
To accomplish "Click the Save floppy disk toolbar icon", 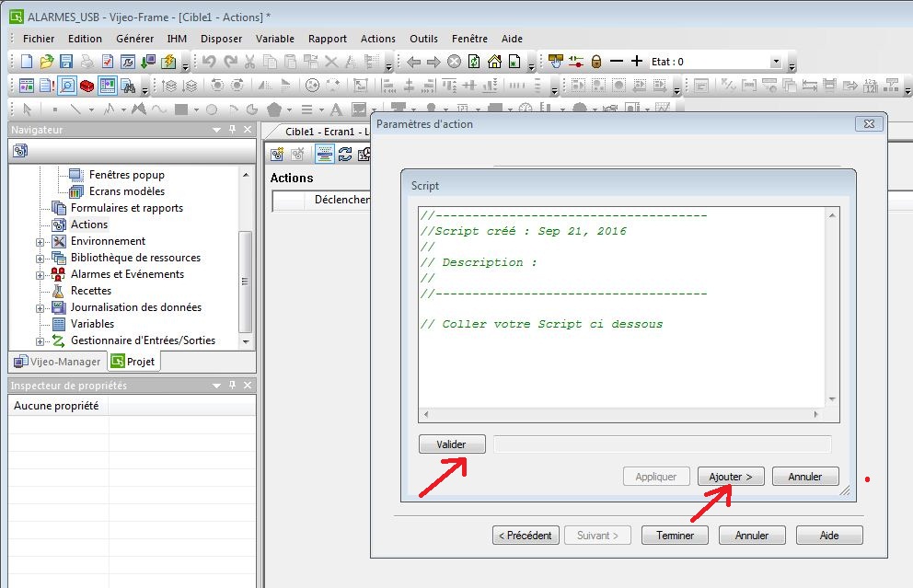I will 66,62.
